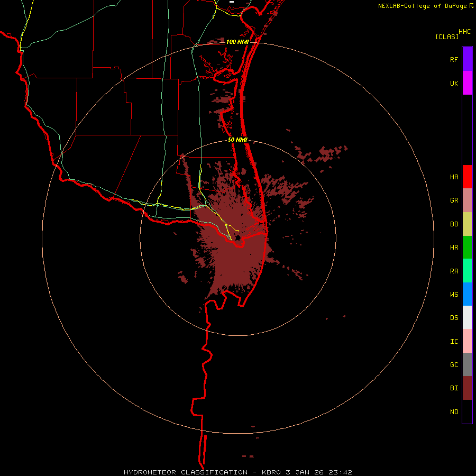The width and height of the screenshot is (476, 476).
Task: Click the BI dark-red legend swatch
Action: (467, 388)
